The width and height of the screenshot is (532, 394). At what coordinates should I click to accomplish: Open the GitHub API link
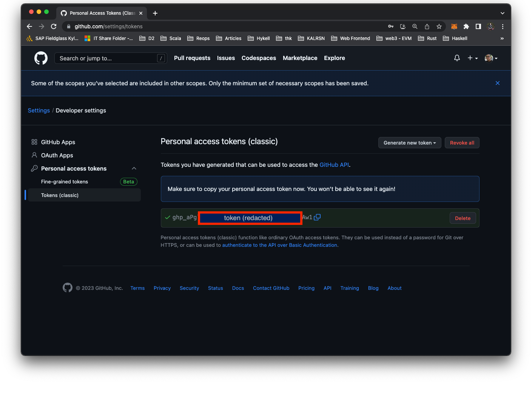334,165
